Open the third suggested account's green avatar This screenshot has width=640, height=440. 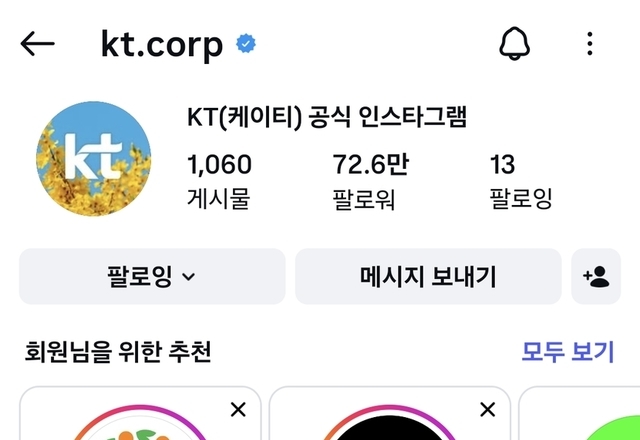click(612, 428)
